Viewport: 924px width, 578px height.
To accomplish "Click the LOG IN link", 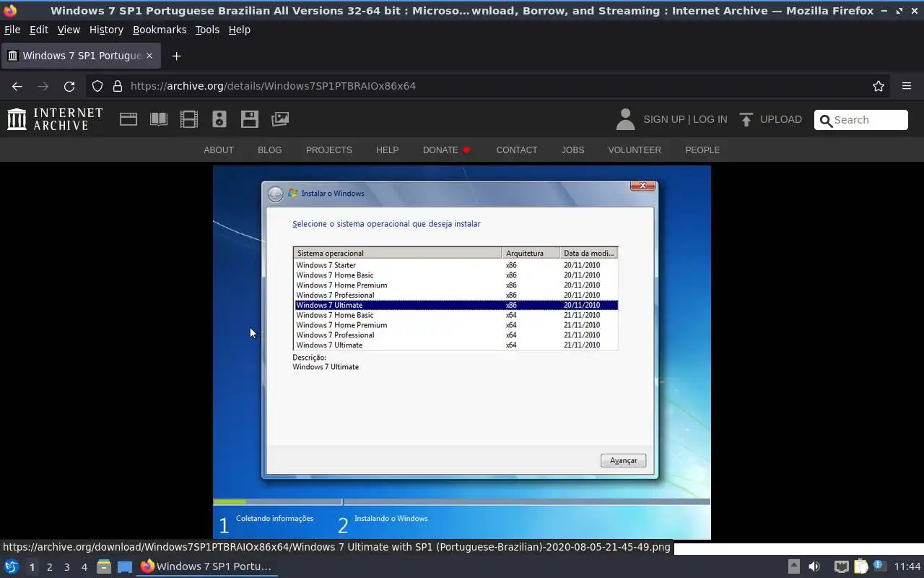I will coord(710,119).
